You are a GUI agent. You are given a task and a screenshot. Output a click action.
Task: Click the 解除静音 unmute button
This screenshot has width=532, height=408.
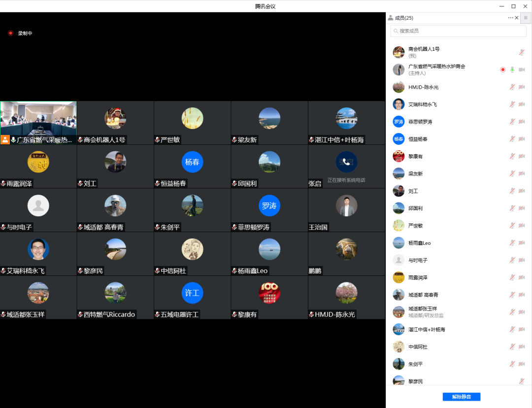(x=462, y=397)
